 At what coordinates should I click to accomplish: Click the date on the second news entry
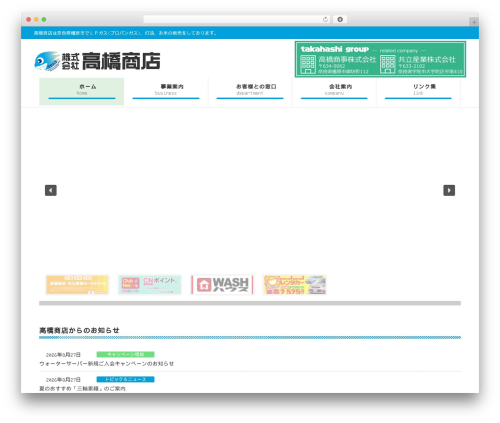(x=63, y=380)
